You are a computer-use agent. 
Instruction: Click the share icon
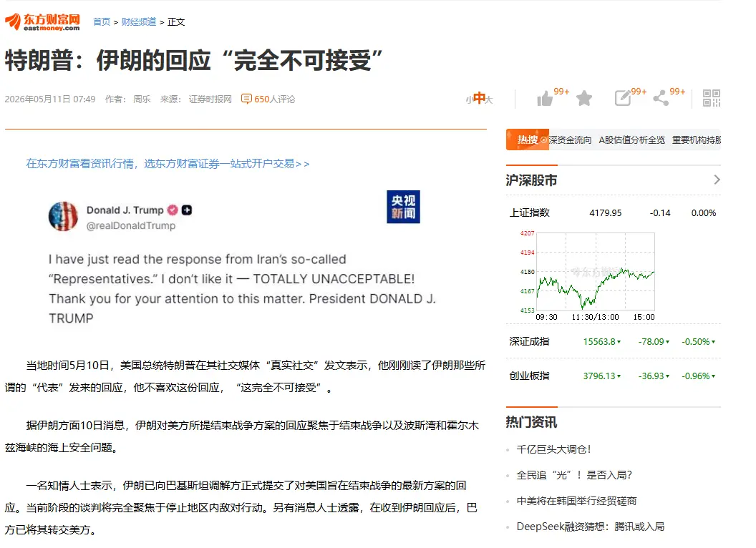(x=661, y=98)
